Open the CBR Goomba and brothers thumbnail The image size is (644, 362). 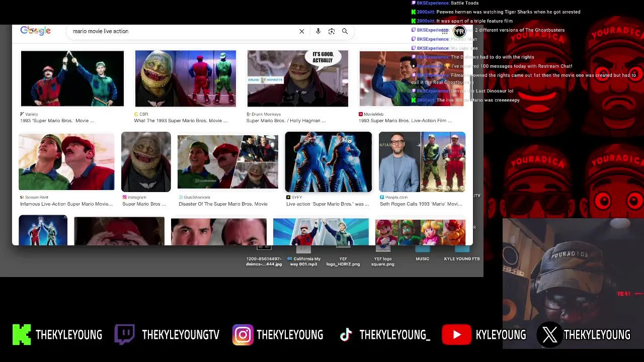[185, 78]
